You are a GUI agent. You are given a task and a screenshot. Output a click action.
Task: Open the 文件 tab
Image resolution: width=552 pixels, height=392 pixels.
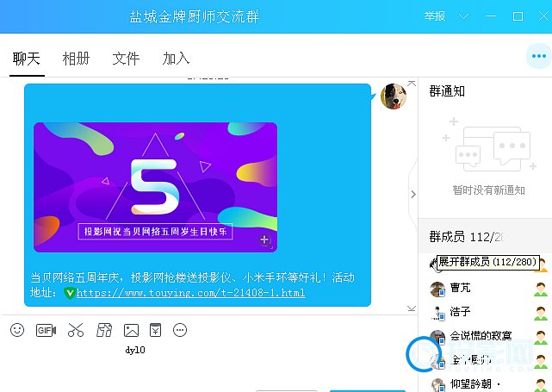(x=126, y=59)
